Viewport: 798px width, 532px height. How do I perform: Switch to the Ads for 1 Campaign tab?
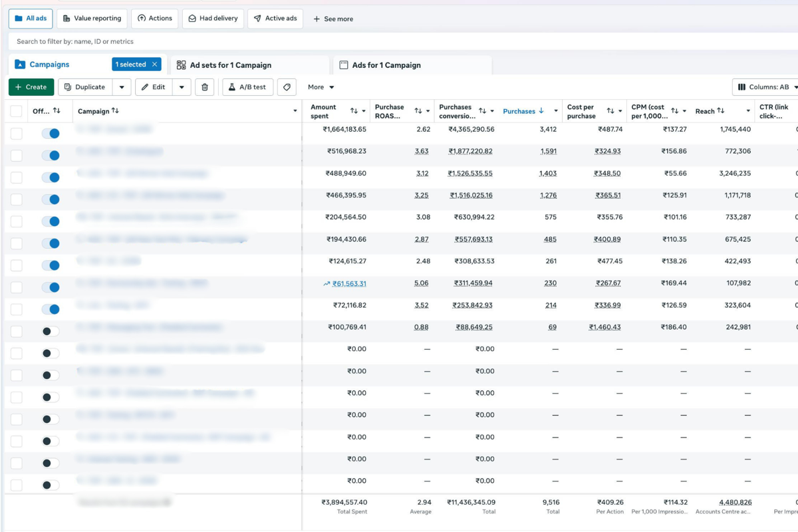click(x=386, y=65)
